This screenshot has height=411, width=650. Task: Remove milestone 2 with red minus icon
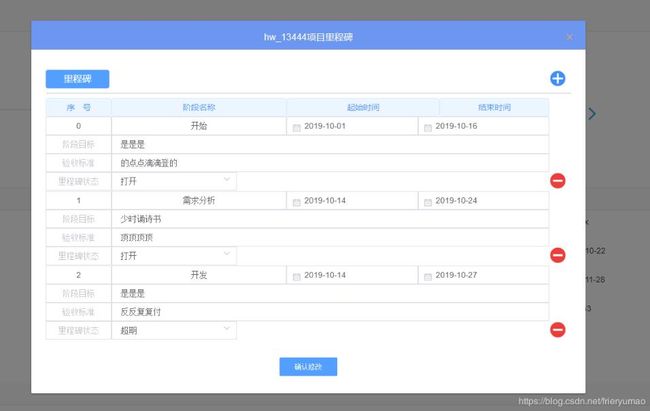pos(558,330)
